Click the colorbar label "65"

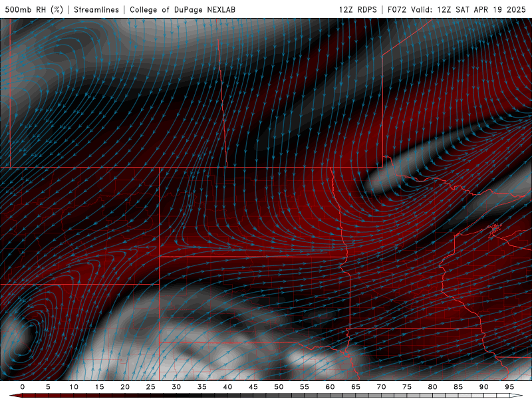click(x=356, y=387)
